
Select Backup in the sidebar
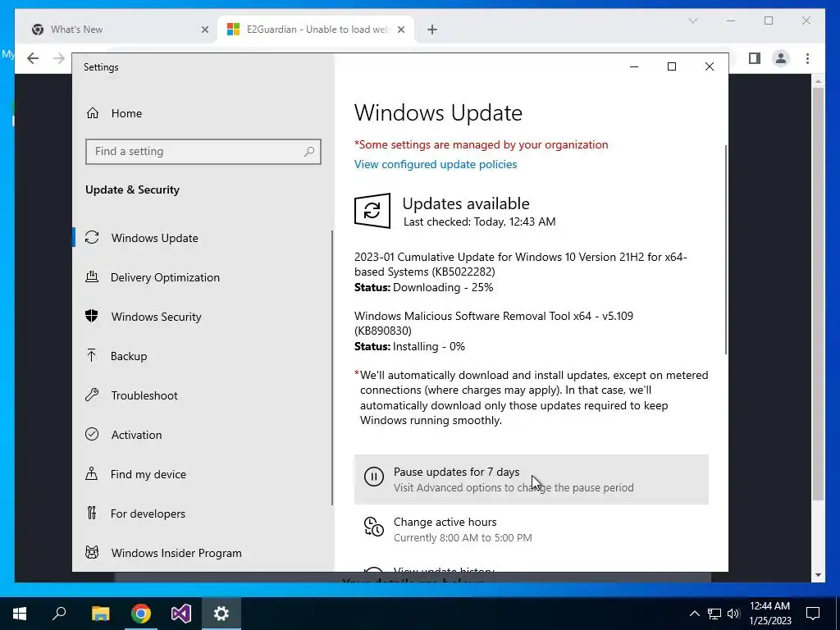[x=129, y=356]
